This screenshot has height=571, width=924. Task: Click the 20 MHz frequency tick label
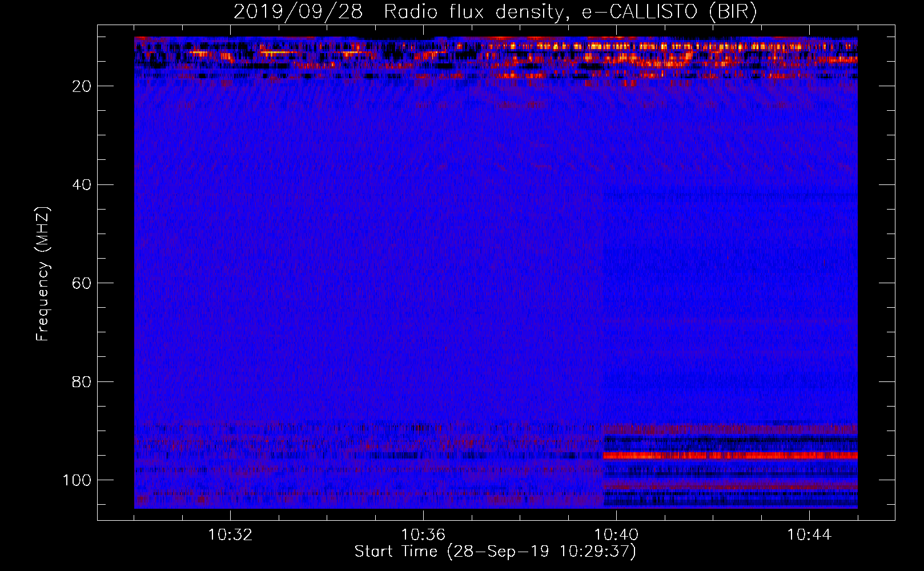pyautogui.click(x=82, y=86)
